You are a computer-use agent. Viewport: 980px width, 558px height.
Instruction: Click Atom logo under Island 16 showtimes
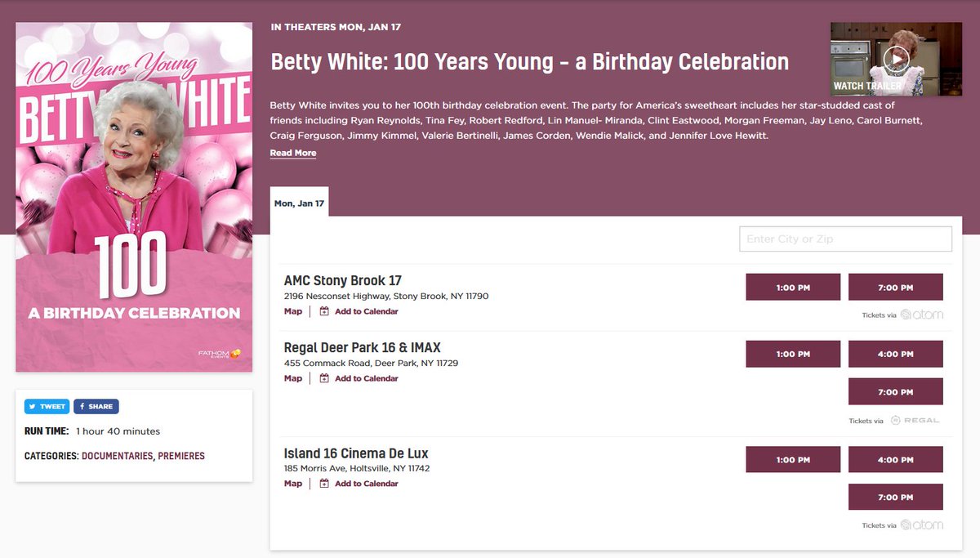coord(922,525)
